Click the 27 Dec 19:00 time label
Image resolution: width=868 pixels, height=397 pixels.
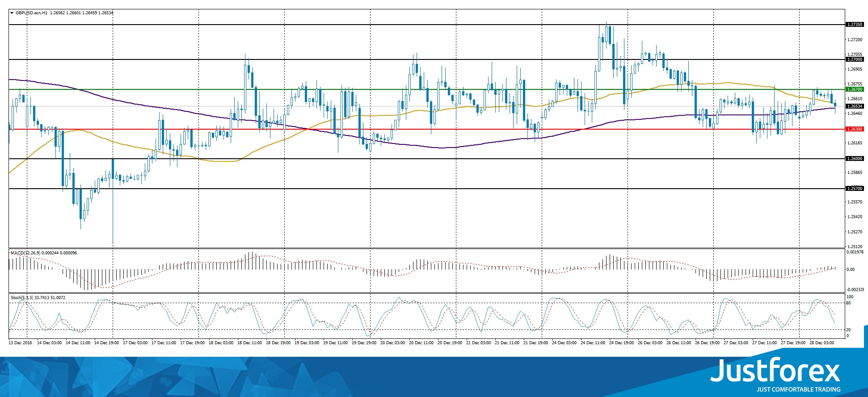[x=793, y=343]
